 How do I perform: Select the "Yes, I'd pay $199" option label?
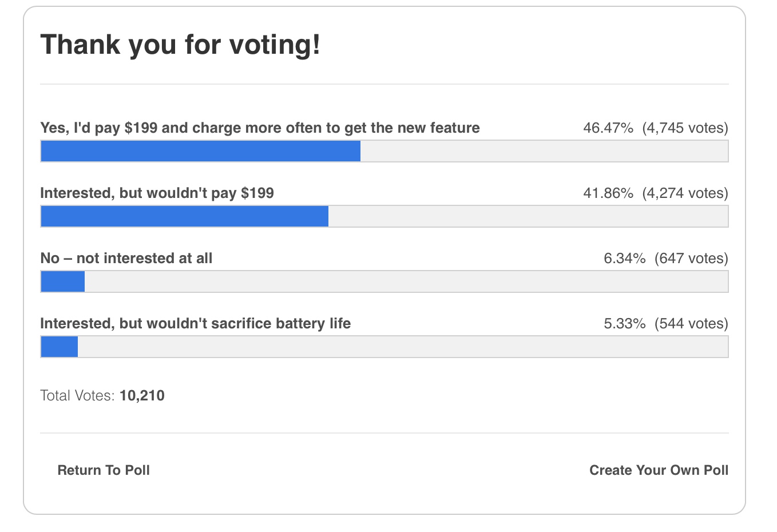260,128
